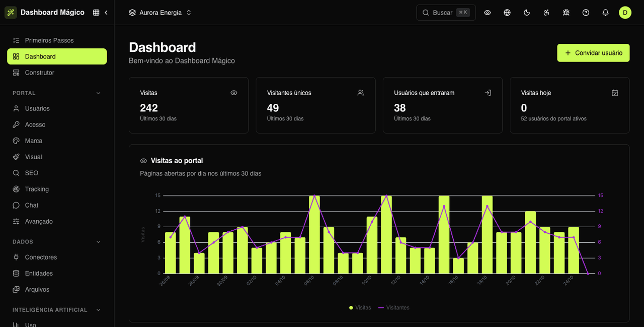Click the SEO magnifier icon
This screenshot has width=644, height=327.
(16, 173)
